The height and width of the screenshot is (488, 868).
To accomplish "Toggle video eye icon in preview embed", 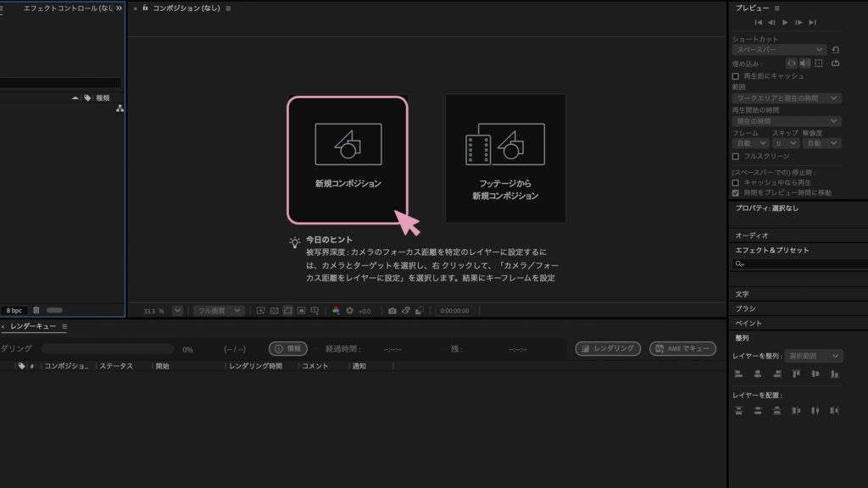I will (x=792, y=64).
